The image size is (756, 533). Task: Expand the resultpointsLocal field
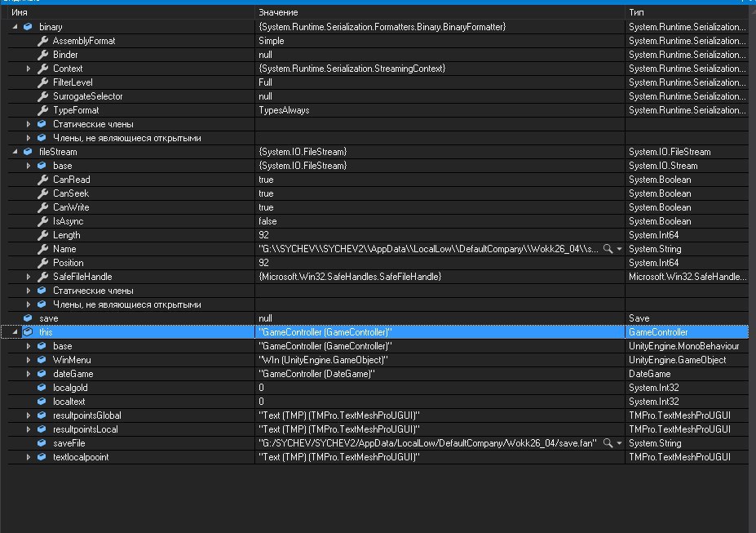pyautogui.click(x=29, y=430)
